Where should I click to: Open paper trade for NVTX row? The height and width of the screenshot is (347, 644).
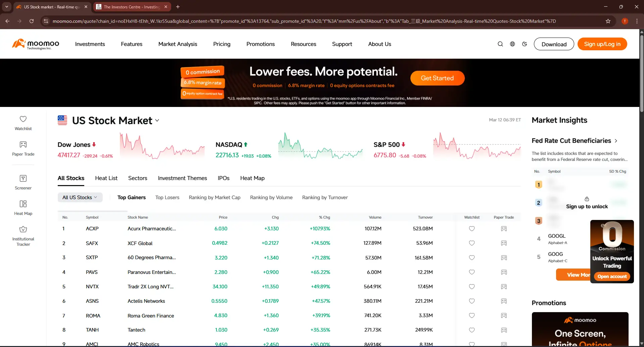(x=504, y=287)
